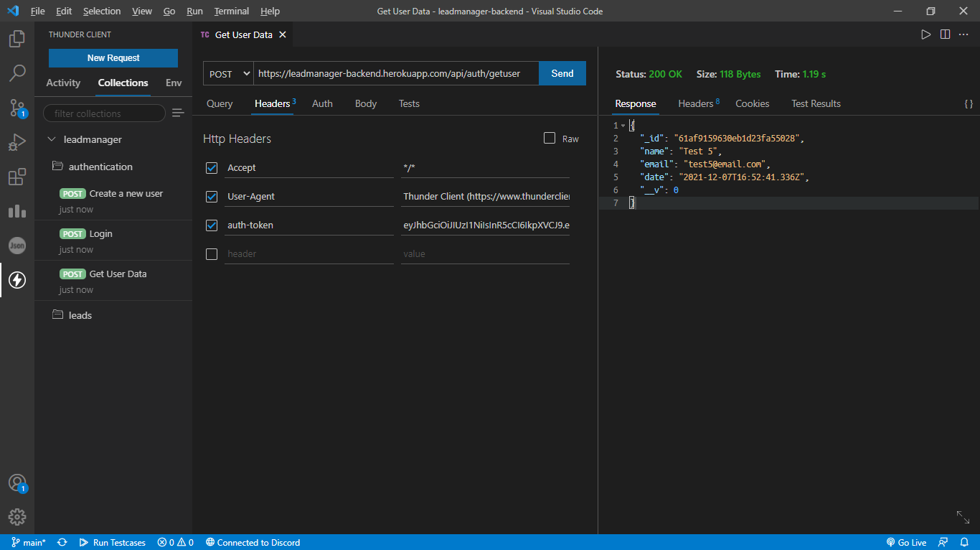
Task: Open the Explorer view in activity bar
Action: click(x=17, y=39)
